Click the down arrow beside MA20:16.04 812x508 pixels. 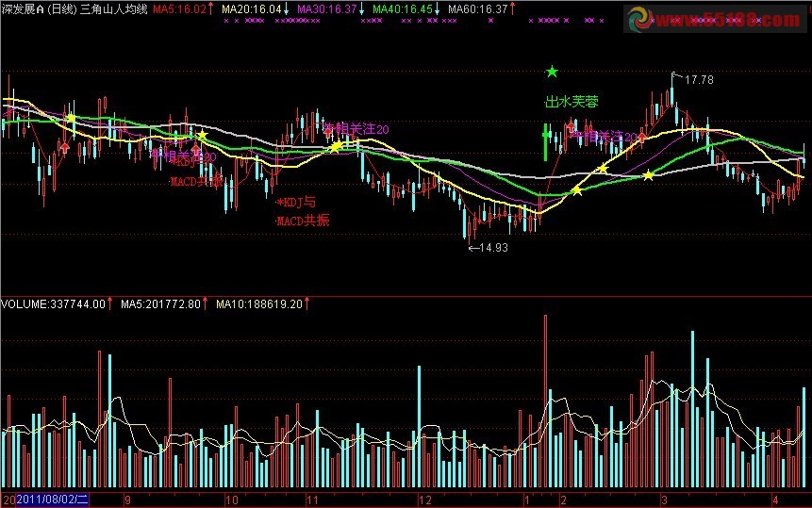286,8
